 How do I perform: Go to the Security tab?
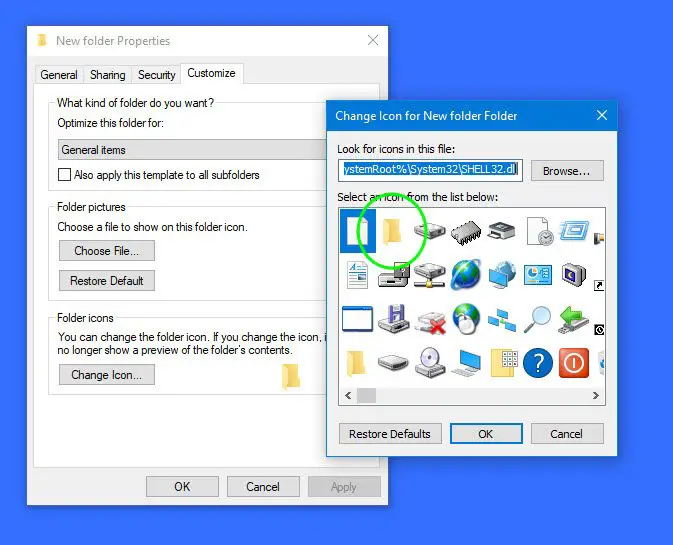coord(157,75)
